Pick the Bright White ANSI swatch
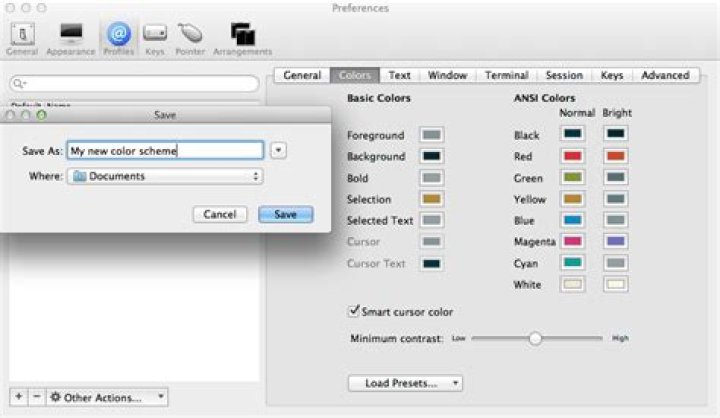Viewport: 720px width, 418px height. (615, 284)
